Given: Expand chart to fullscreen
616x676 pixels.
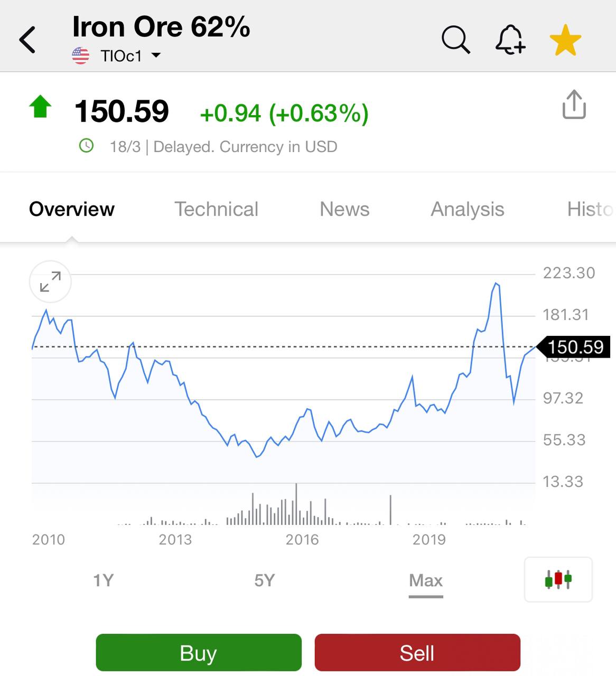Looking at the screenshot, I should (50, 281).
